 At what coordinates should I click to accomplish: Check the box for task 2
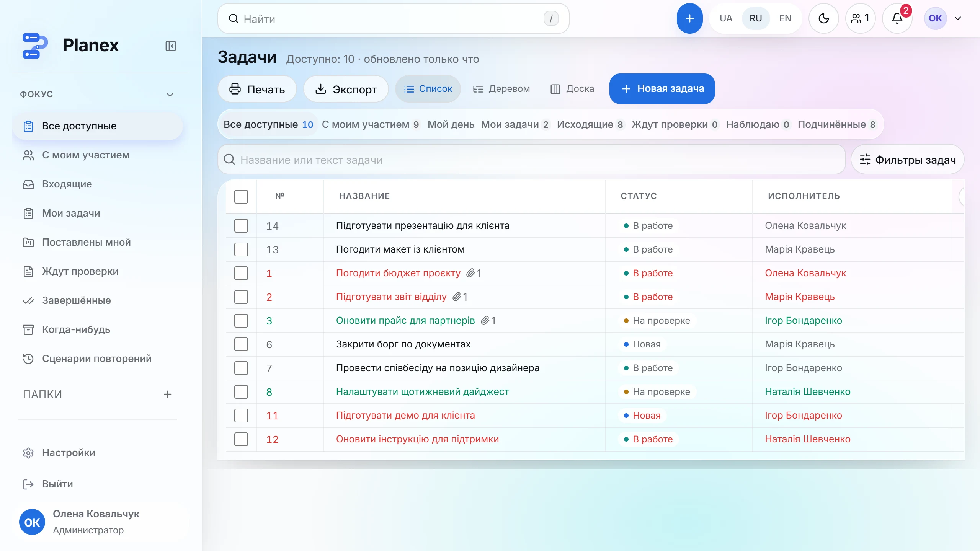(x=241, y=297)
